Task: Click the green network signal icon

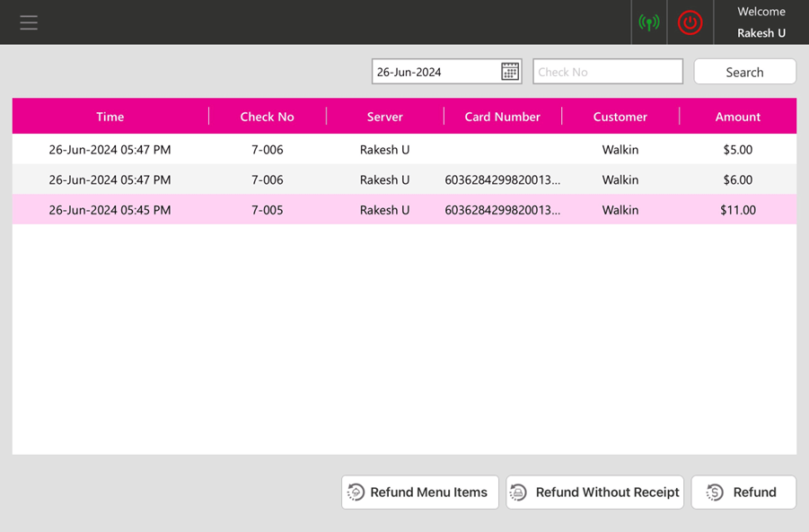Action: [648, 22]
